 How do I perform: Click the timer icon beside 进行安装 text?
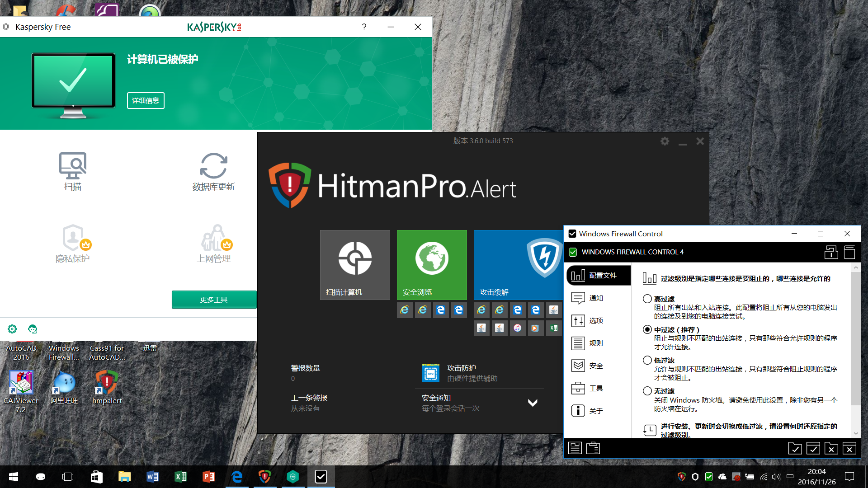[x=650, y=430]
